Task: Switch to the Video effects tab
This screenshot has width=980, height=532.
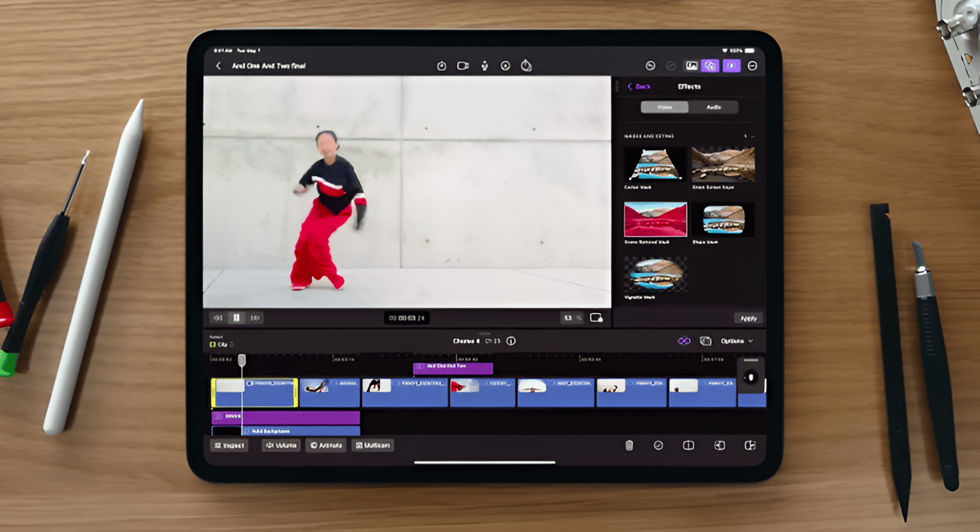Action: pyautogui.click(x=664, y=107)
